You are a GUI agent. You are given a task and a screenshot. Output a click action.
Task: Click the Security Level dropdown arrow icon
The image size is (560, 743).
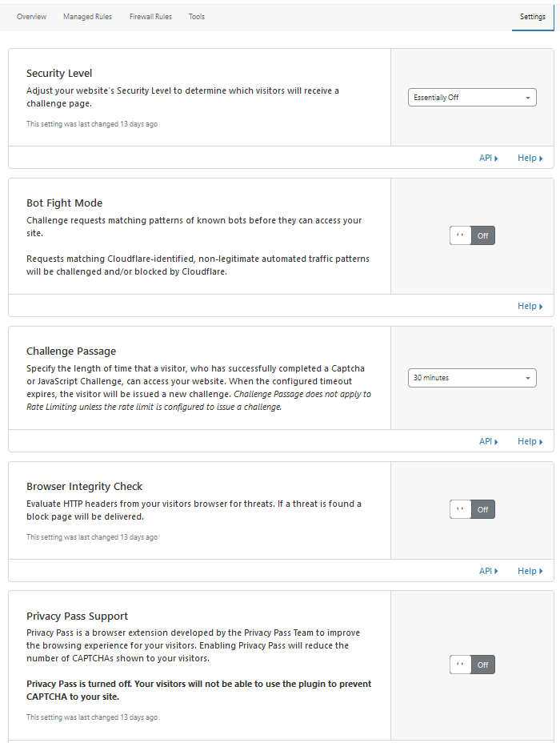528,98
